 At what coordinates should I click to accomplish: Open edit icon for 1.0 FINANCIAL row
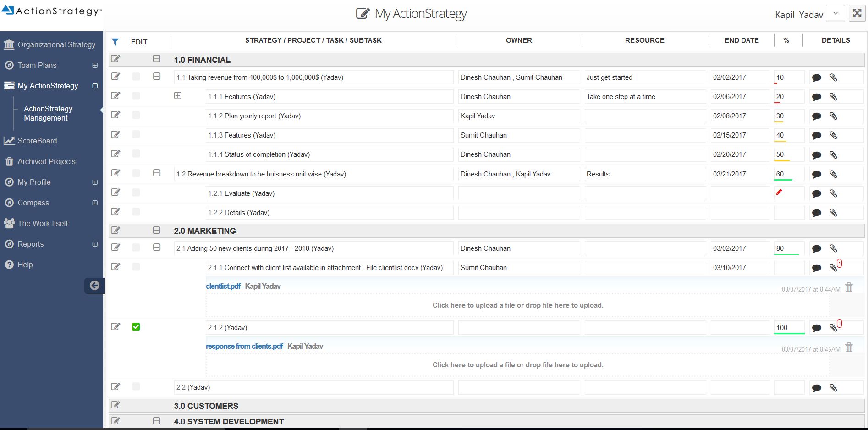[115, 59]
